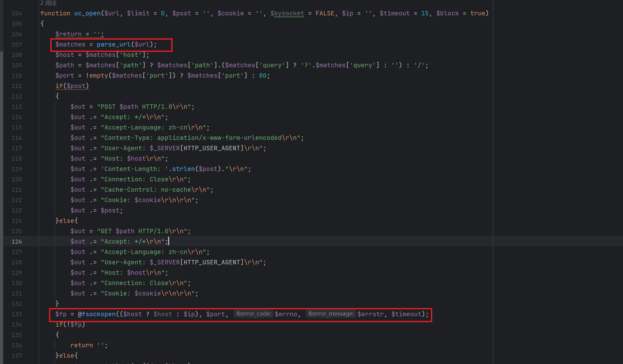This screenshot has width=623, height=364.
Task: Click if(!$fp) on line 134
Action: pyautogui.click(x=70, y=324)
